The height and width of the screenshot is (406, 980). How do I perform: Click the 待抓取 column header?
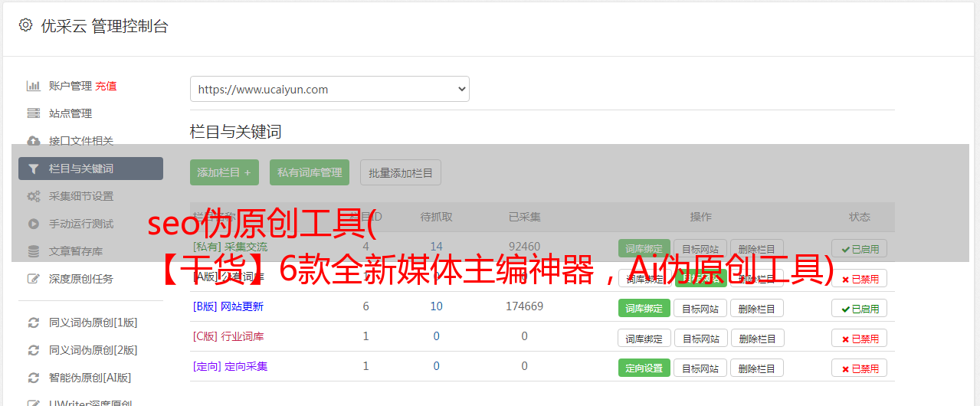[437, 217]
